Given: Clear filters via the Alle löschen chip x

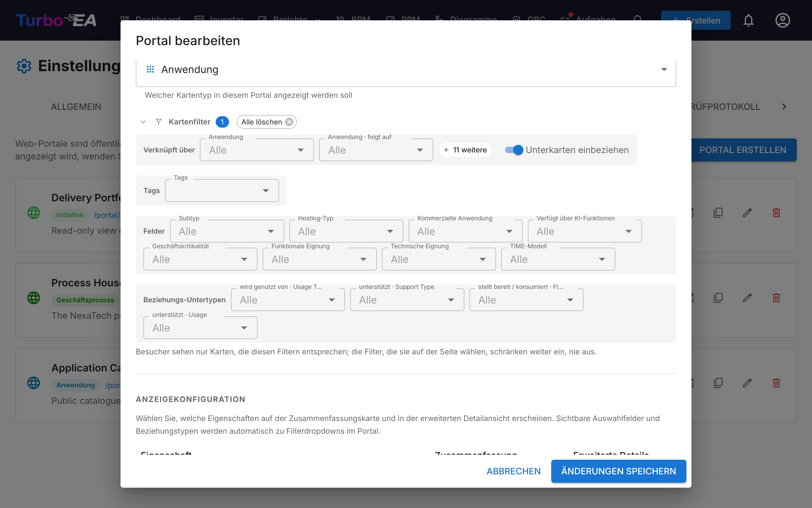Looking at the screenshot, I should [289, 122].
